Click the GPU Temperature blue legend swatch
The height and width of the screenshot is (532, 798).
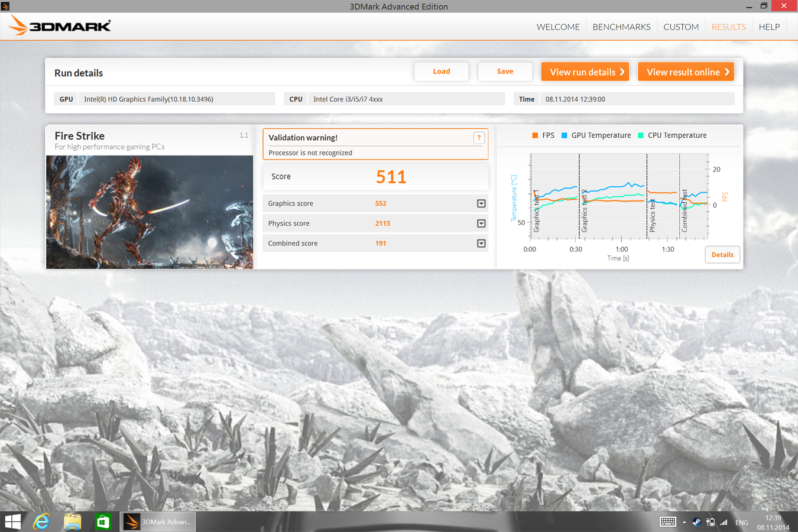(564, 135)
